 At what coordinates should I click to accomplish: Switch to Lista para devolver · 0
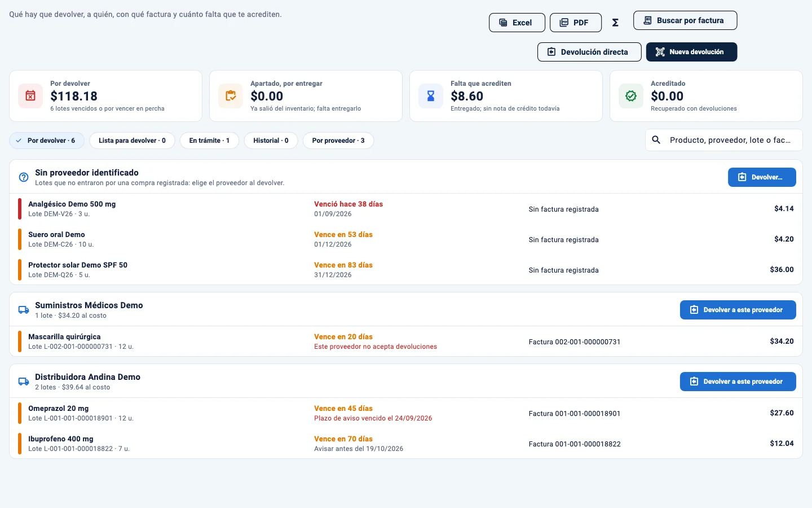point(132,141)
